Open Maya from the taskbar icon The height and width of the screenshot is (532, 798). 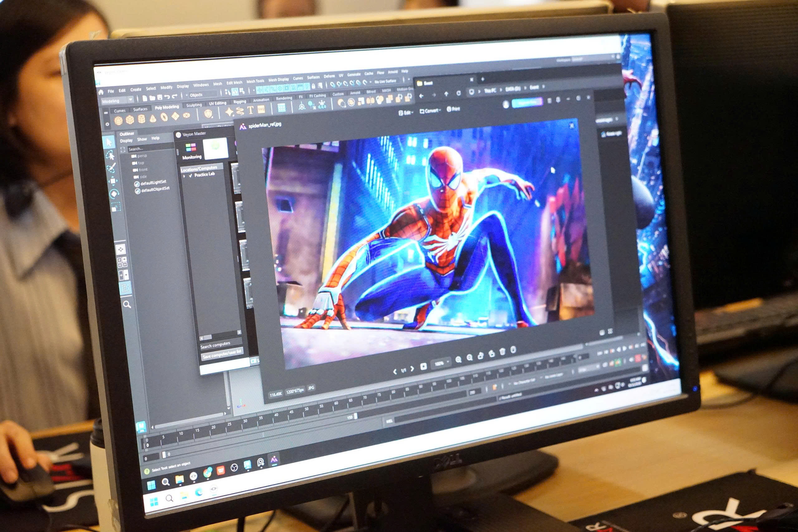click(247, 464)
